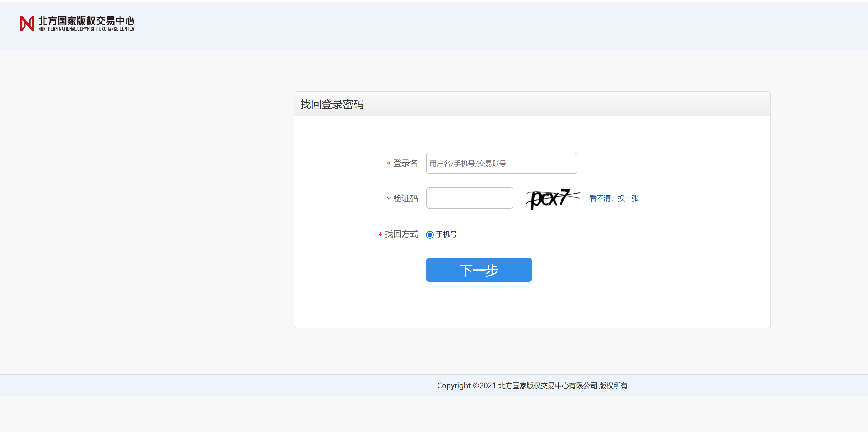The height and width of the screenshot is (432, 868).
Task: Click the 北方国家版权交易中心 logo title
Action: tap(86, 21)
